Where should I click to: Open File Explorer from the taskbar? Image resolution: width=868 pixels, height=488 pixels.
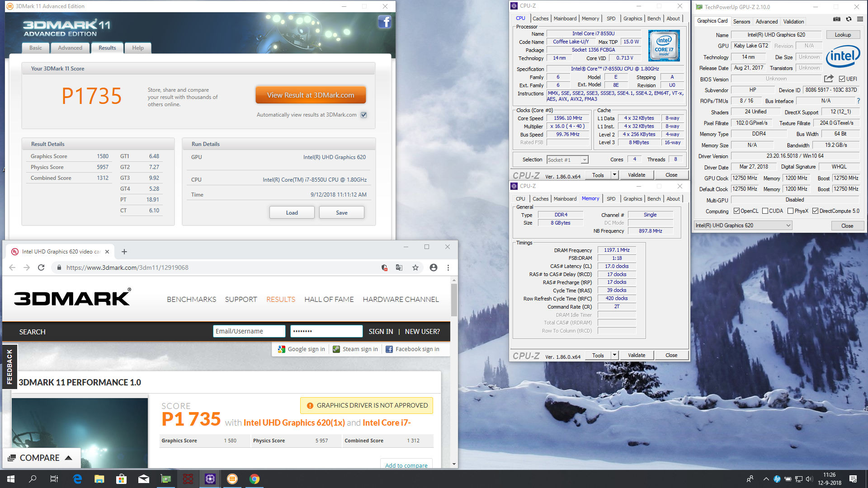tap(99, 479)
